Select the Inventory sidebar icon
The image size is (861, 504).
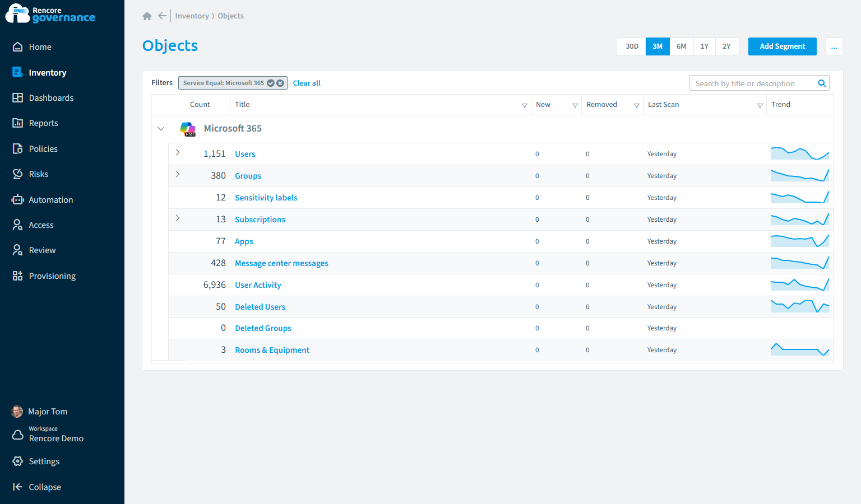click(x=17, y=72)
